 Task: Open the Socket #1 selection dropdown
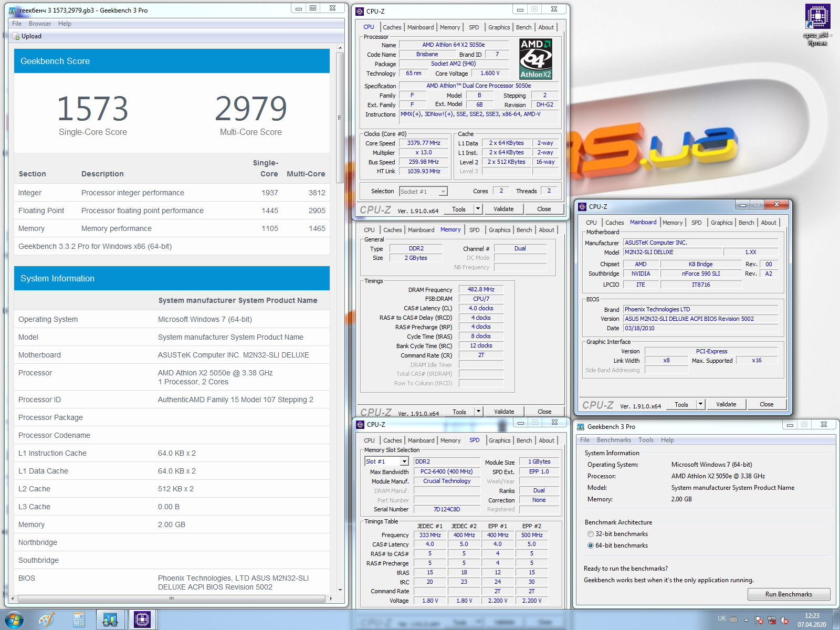pos(424,192)
